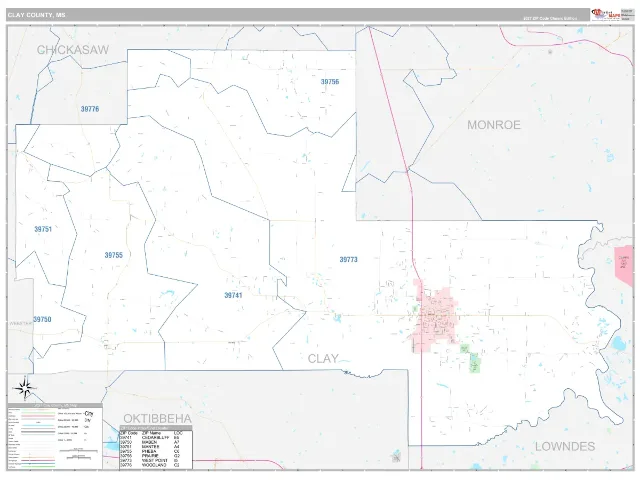Click the OKTIBBEHA county label

(x=158, y=418)
